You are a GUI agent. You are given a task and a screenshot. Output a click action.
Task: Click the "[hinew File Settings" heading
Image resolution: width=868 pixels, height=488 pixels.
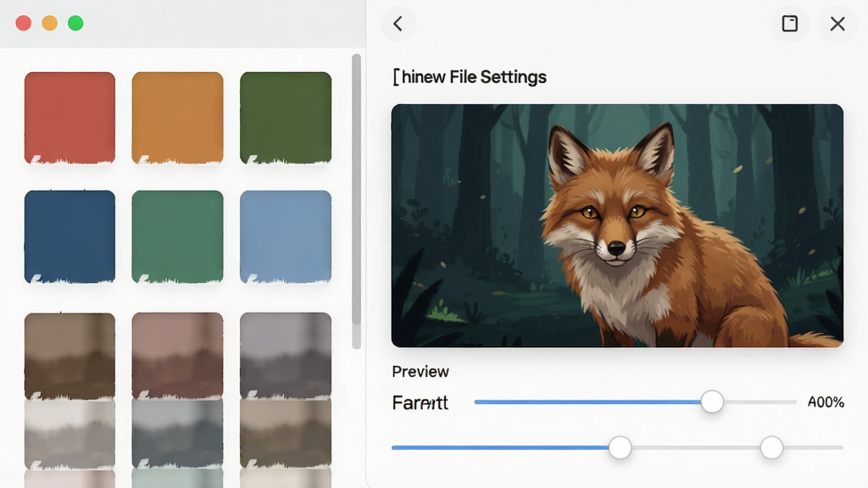coord(470,77)
